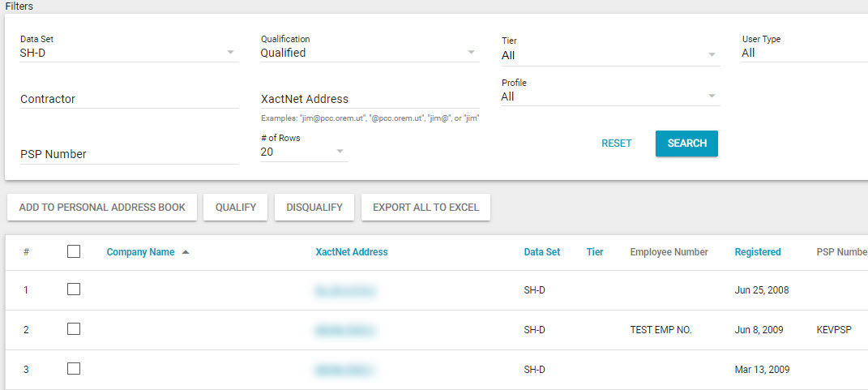This screenshot has width=868, height=390.
Task: Click the Qualify button
Action: tap(236, 208)
